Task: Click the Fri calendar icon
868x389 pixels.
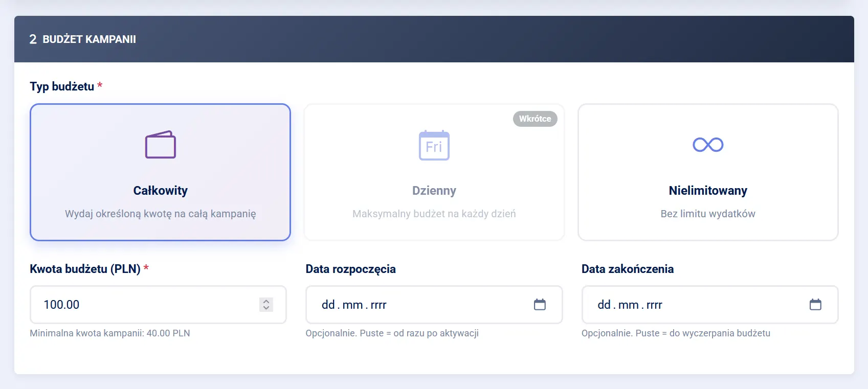Action: click(434, 145)
